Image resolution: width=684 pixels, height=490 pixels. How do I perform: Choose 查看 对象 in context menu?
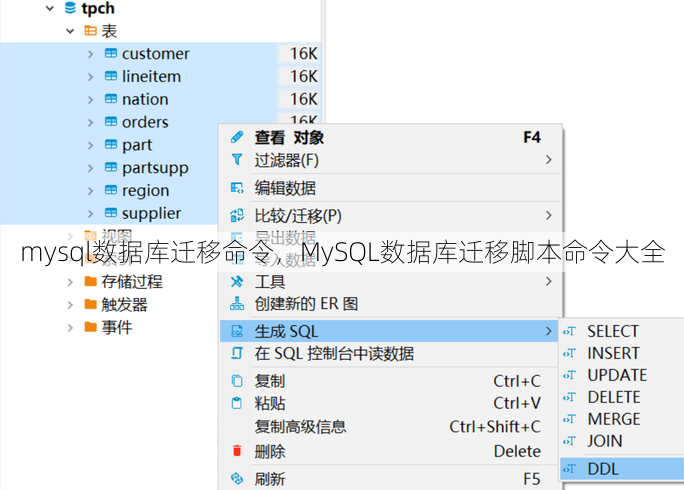pyautogui.click(x=390, y=137)
